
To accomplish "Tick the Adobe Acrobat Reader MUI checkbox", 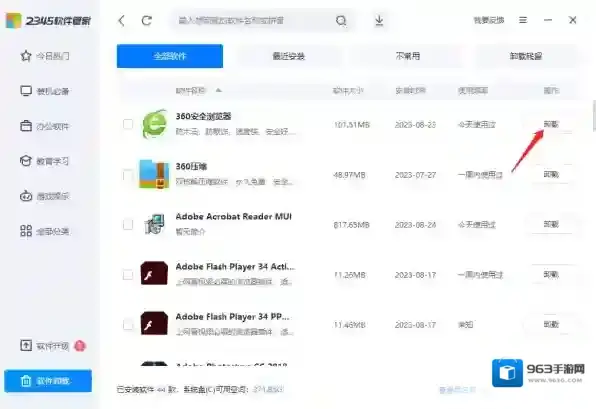I will click(x=128, y=224).
